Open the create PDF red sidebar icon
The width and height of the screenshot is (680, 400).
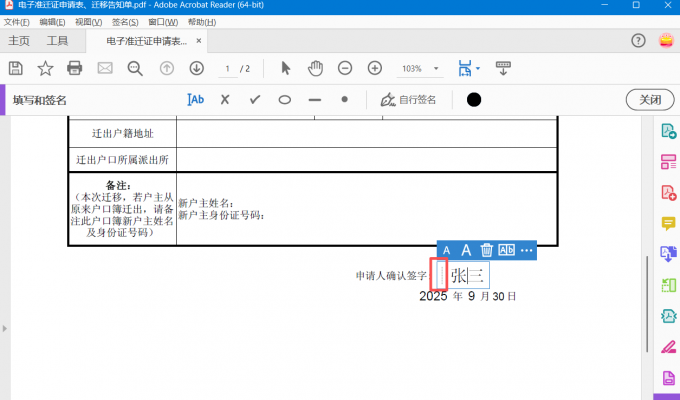(x=668, y=193)
